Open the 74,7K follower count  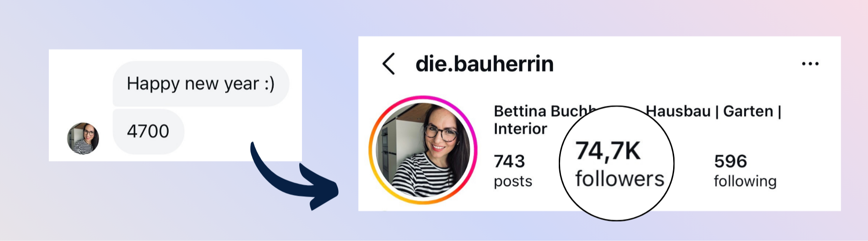point(608,151)
